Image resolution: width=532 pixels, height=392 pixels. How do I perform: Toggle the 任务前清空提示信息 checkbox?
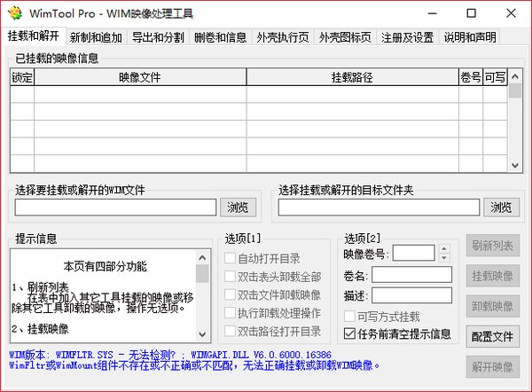click(349, 334)
